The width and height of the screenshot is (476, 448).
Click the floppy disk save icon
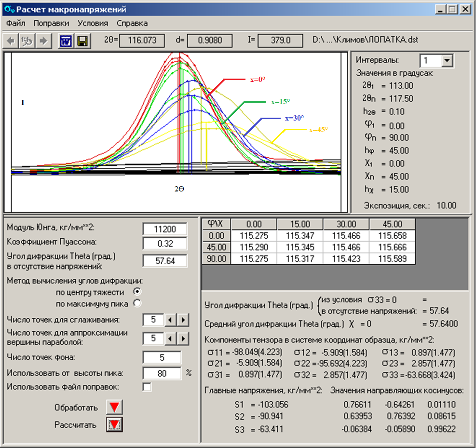82,41
